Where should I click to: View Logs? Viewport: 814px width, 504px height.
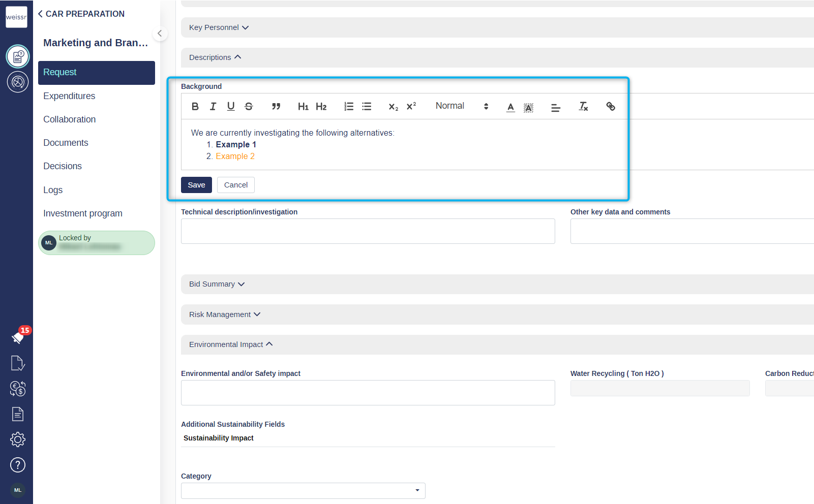pyautogui.click(x=53, y=190)
